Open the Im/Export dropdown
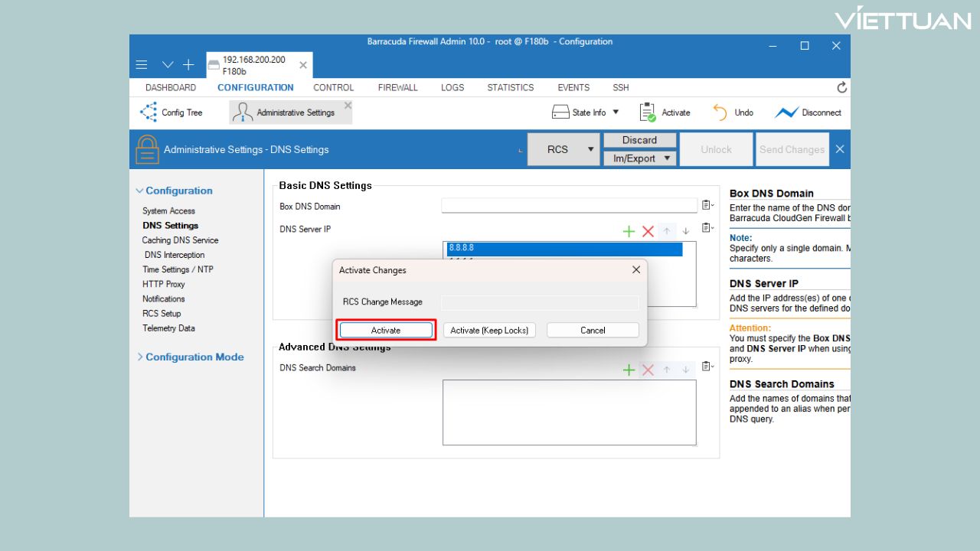Viewport: 980px width, 551px height. (x=640, y=158)
